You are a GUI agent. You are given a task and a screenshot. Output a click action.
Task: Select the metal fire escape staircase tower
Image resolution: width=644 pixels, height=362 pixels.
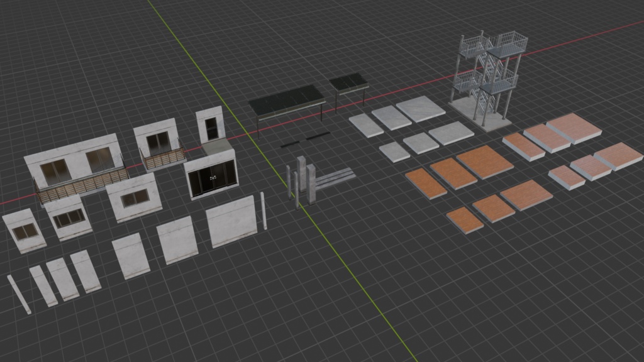[x=487, y=80]
